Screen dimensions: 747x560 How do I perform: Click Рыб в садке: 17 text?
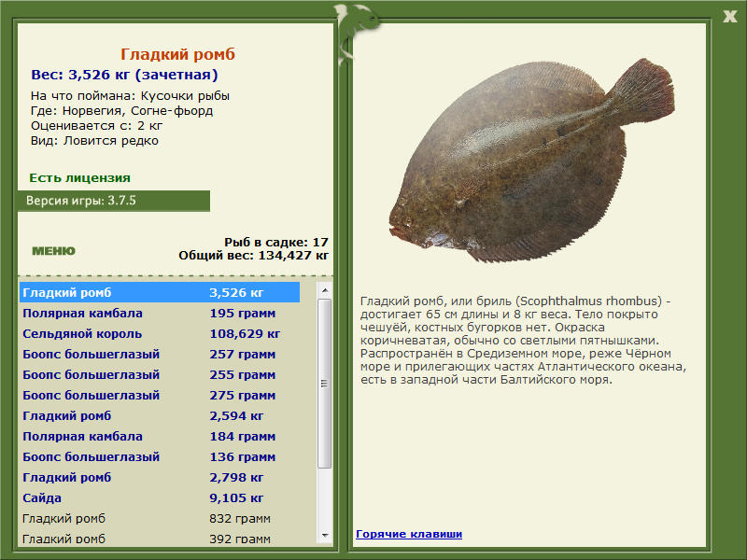276,243
